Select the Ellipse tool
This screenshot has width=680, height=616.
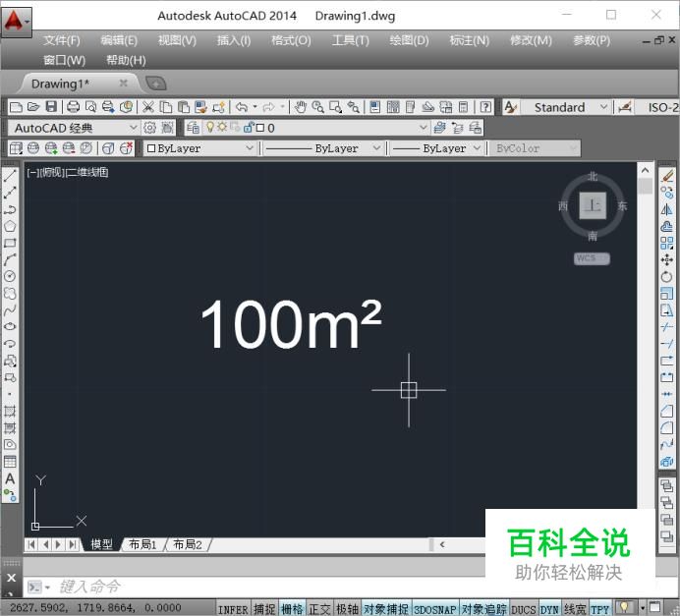(x=10, y=326)
